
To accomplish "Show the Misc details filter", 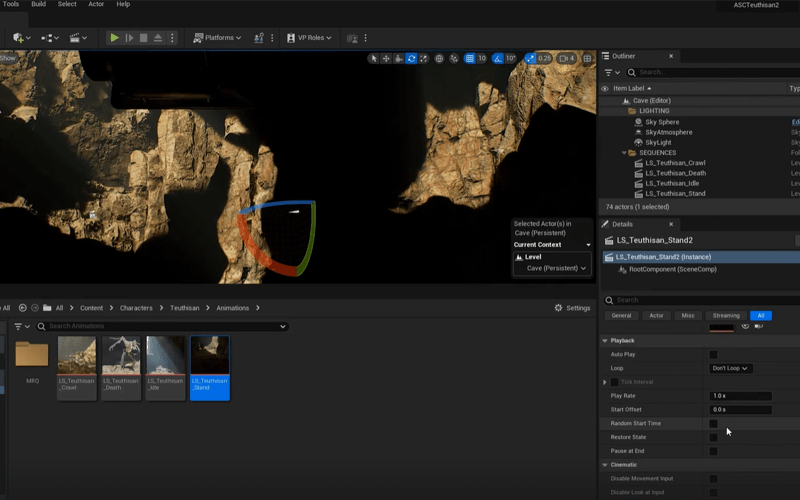I will click(688, 315).
